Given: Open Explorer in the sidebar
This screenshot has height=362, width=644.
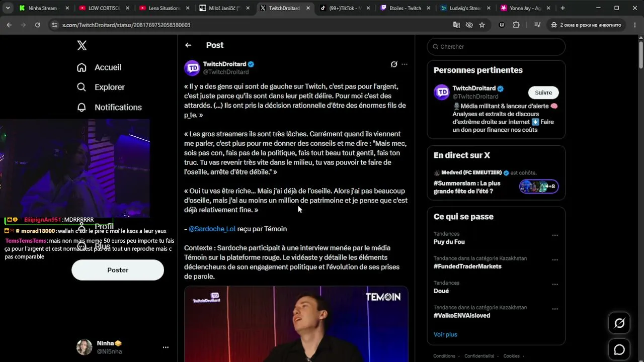Looking at the screenshot, I should (101, 87).
